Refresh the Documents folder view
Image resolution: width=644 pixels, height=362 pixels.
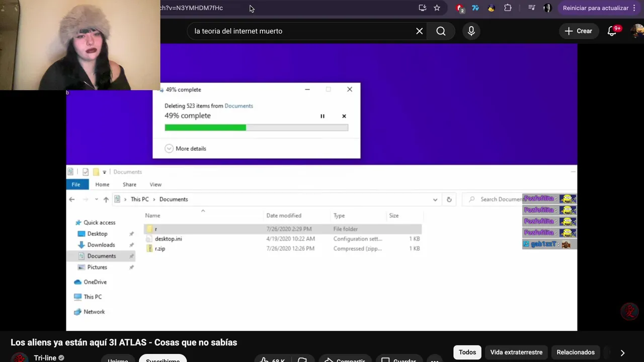point(449,200)
